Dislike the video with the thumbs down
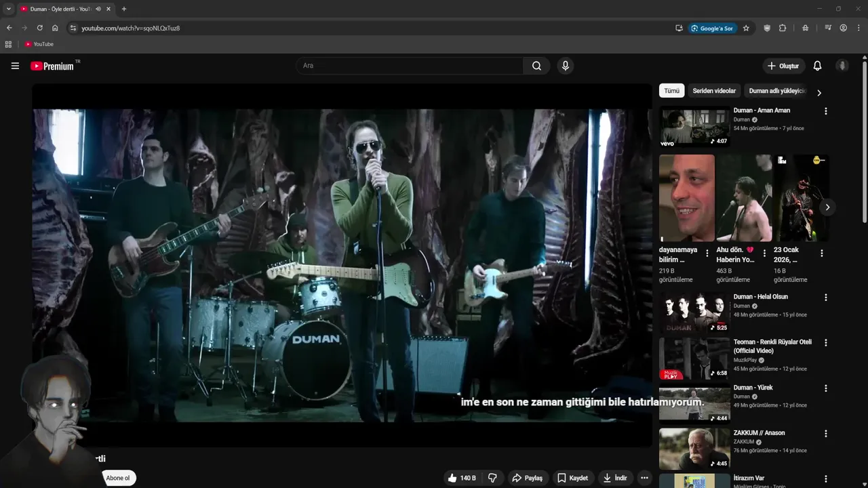Screen dimensions: 868x488 [492, 478]
